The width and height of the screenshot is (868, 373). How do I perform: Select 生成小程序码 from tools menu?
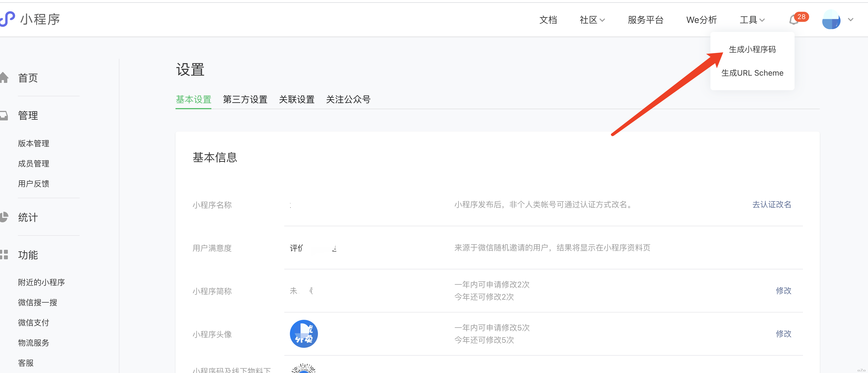[752, 50]
